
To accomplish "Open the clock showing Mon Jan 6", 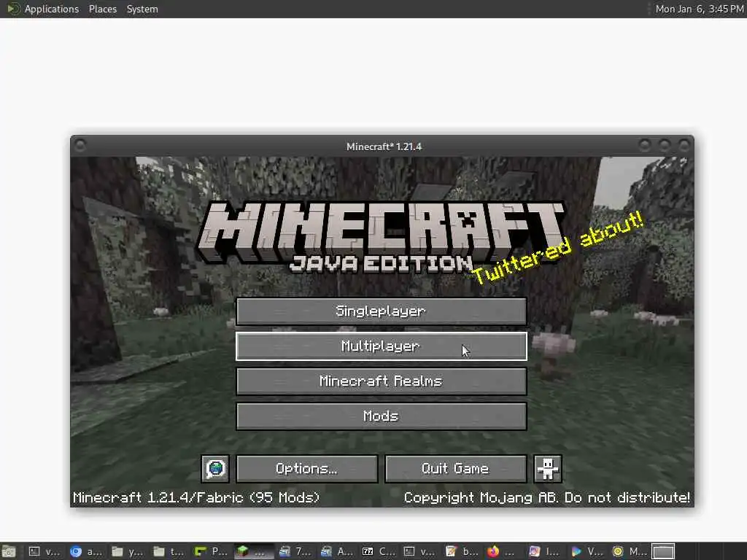I will tap(700, 9).
